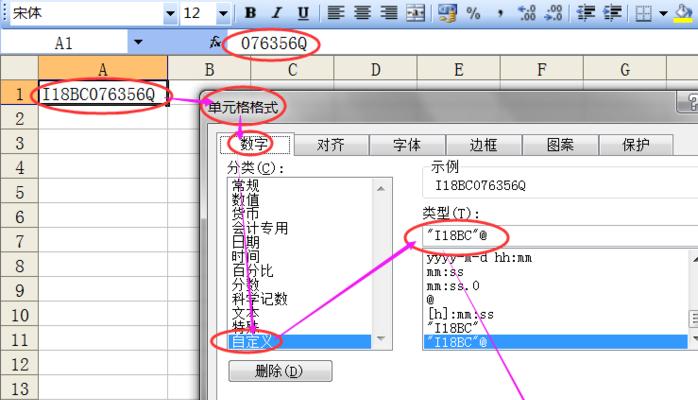
Task: Switch to the 字体 tab
Action: click(407, 145)
